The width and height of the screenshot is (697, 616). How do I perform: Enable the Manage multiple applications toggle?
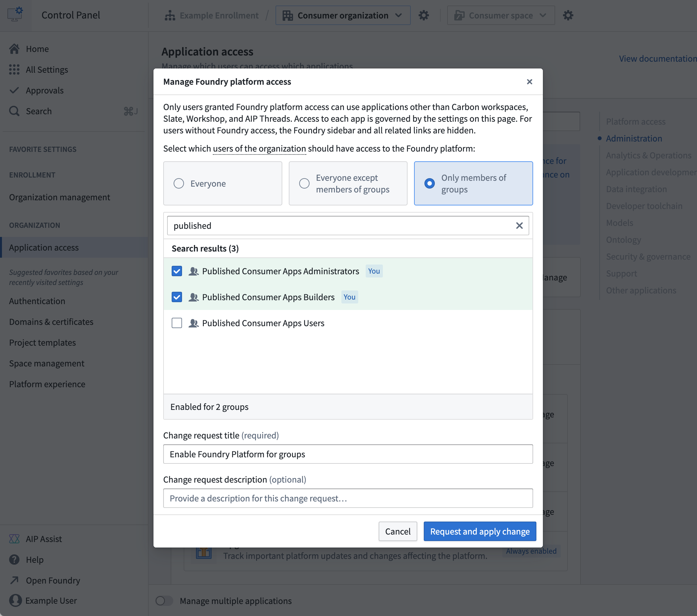[x=165, y=601]
